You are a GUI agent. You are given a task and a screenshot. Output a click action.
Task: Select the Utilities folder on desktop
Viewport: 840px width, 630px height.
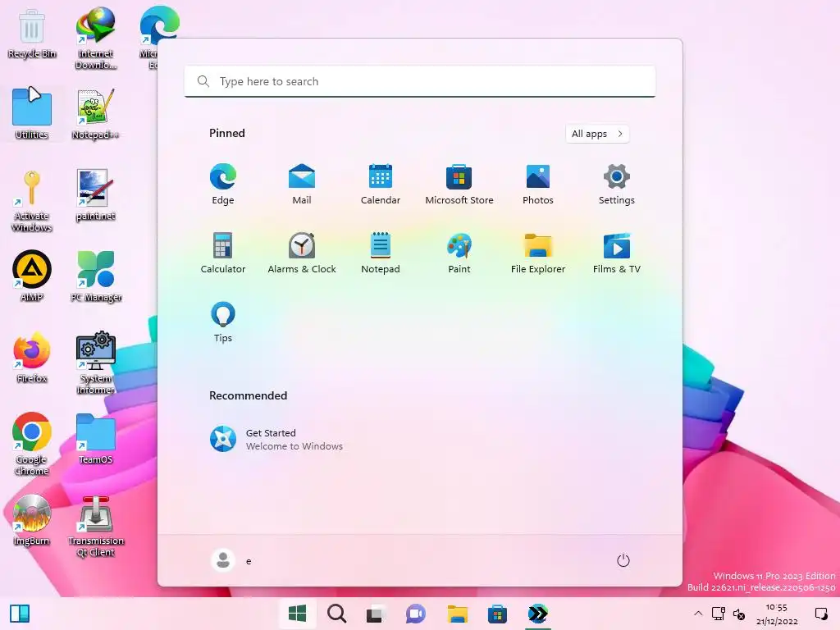(x=32, y=113)
